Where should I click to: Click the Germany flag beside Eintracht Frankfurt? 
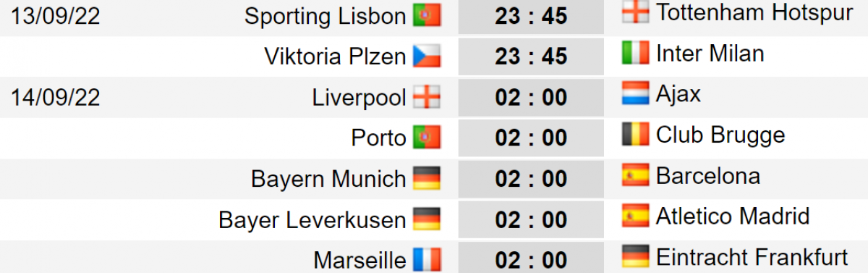click(x=635, y=256)
